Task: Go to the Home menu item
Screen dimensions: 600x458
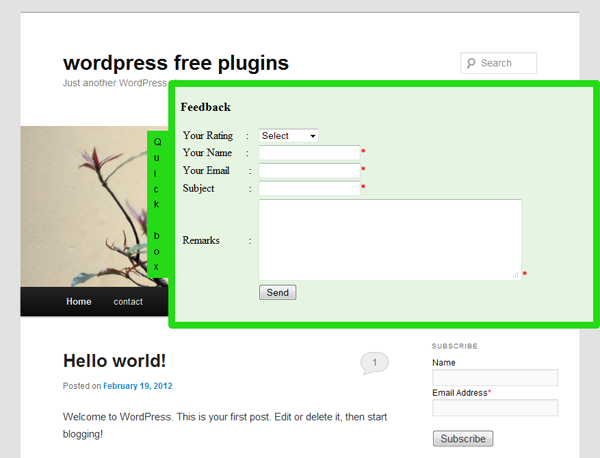Action: 78,302
